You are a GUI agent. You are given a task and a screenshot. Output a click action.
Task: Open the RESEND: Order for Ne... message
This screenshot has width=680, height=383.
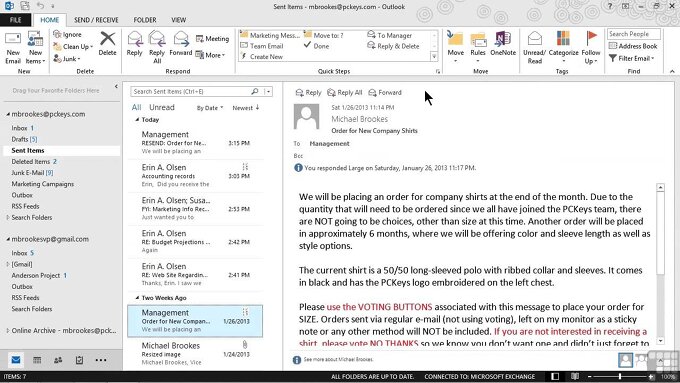[x=195, y=143]
